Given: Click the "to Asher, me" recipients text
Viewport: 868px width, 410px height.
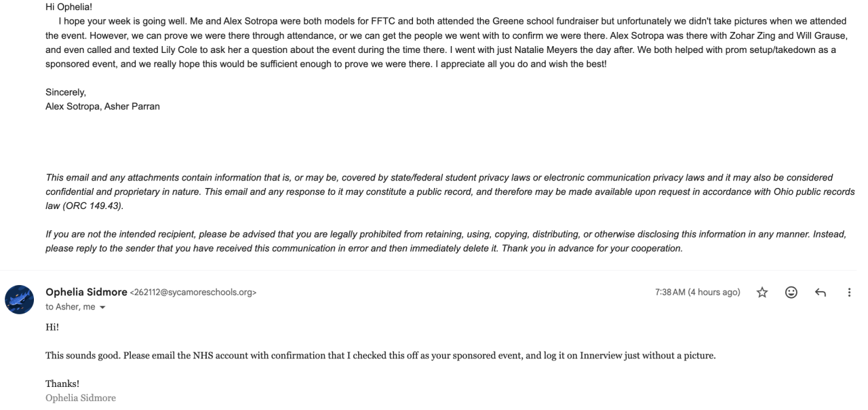Looking at the screenshot, I should coord(70,307).
